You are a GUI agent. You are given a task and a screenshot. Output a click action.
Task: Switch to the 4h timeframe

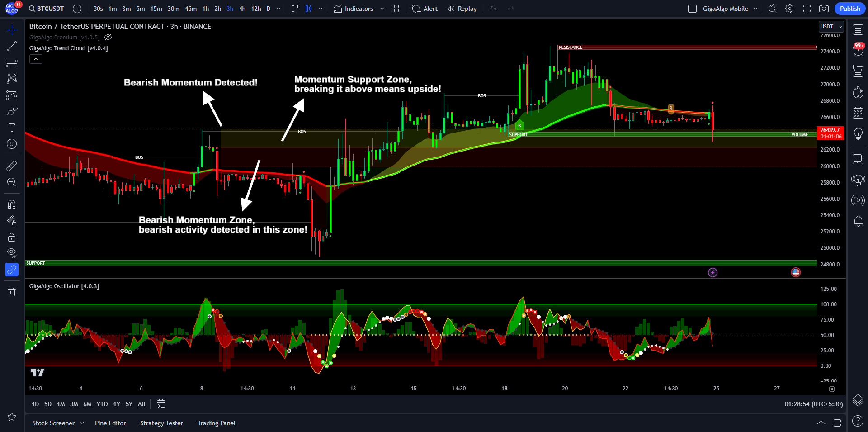[242, 9]
